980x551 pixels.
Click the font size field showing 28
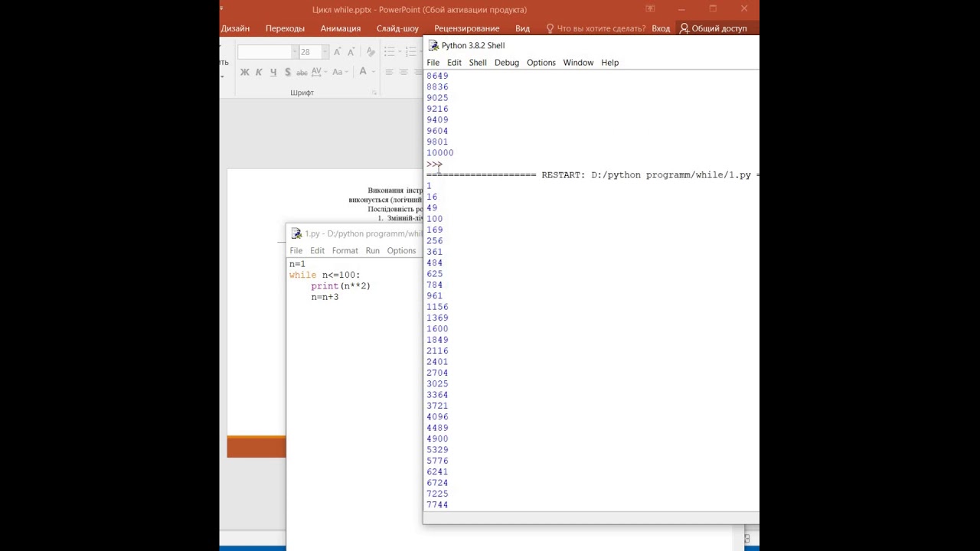[309, 52]
